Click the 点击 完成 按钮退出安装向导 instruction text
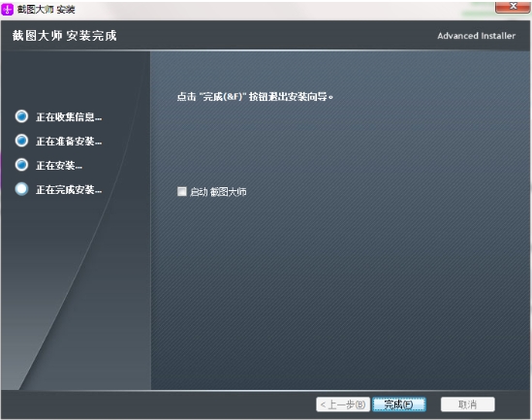The image size is (532, 420). click(x=255, y=97)
